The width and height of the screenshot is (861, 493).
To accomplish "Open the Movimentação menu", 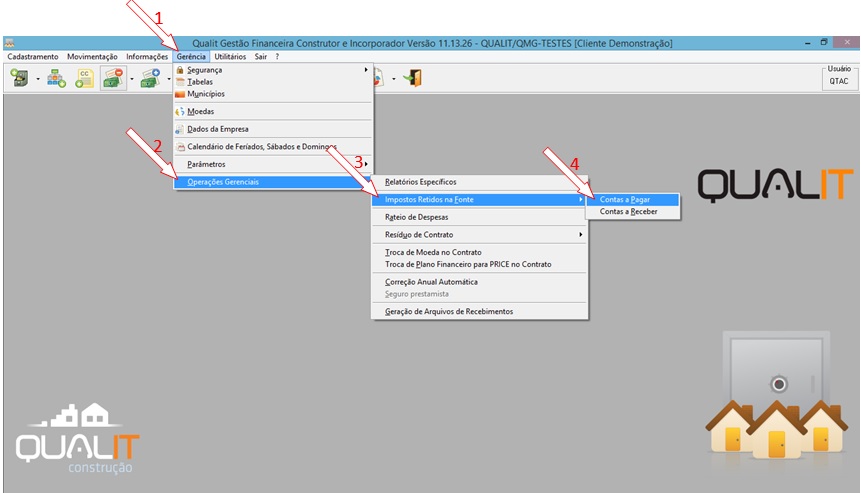I will 92,57.
